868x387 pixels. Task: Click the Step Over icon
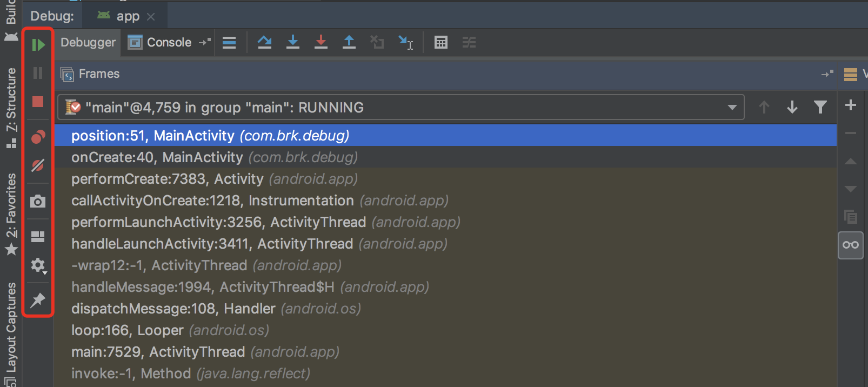(265, 42)
